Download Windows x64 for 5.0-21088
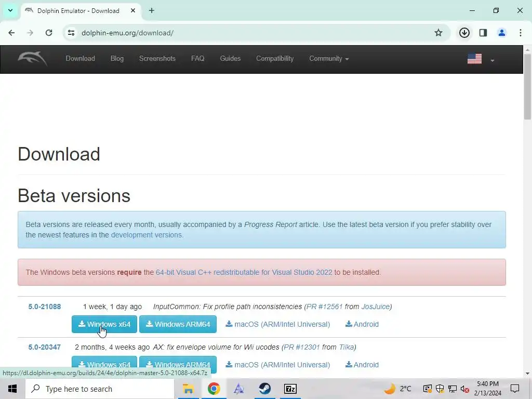532x399 pixels. pos(104,324)
